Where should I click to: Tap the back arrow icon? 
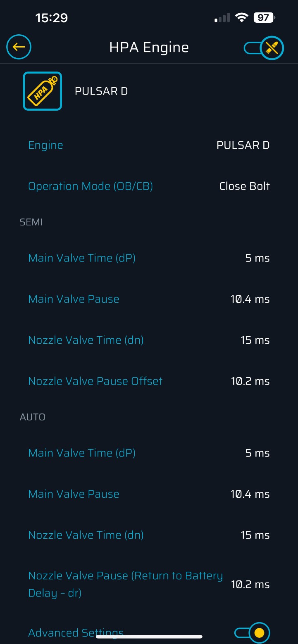19,47
